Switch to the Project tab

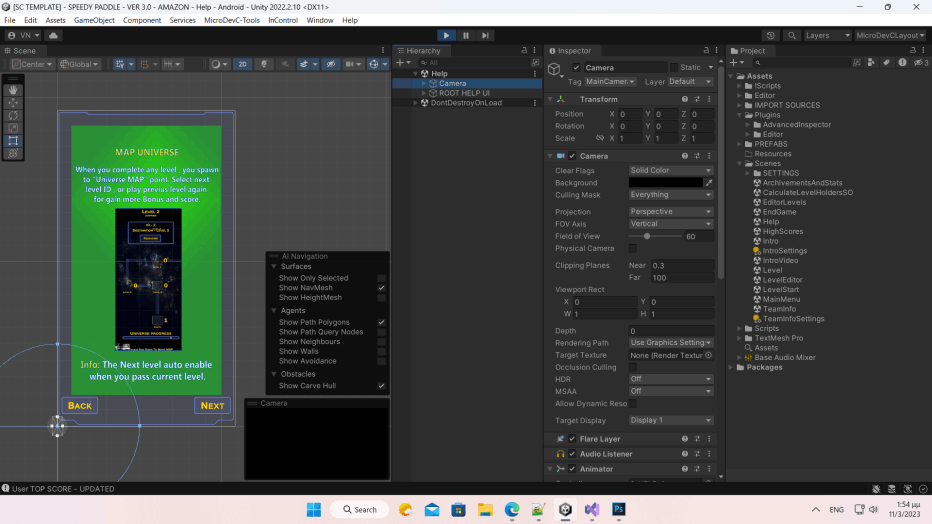point(752,50)
